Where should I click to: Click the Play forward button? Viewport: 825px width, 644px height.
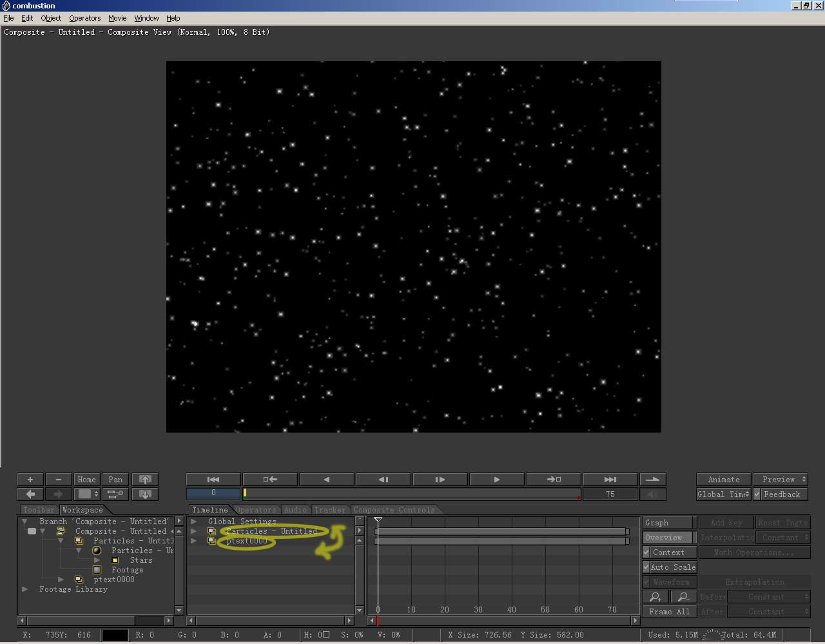coord(496,480)
